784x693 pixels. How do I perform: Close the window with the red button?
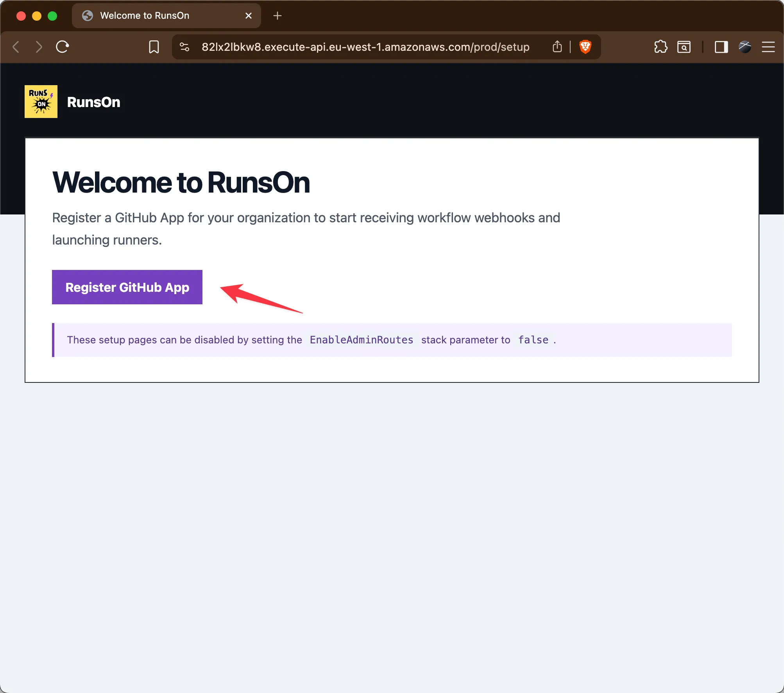click(21, 16)
